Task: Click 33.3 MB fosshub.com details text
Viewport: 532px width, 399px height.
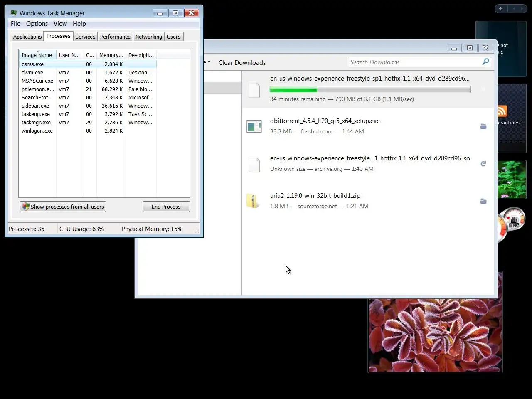Action: coord(317,131)
